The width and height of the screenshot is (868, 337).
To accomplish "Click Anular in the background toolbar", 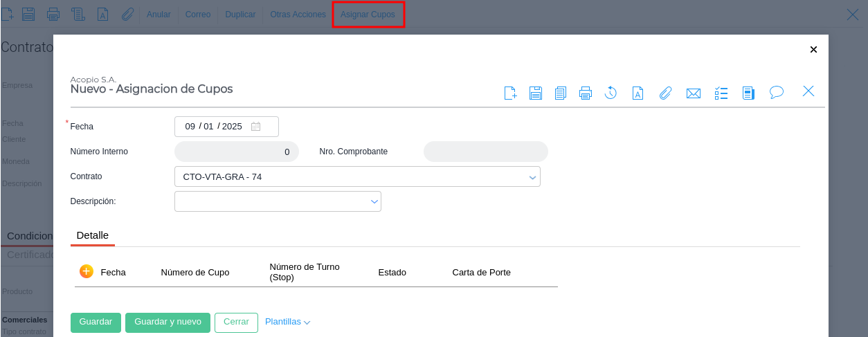I will click(x=159, y=15).
